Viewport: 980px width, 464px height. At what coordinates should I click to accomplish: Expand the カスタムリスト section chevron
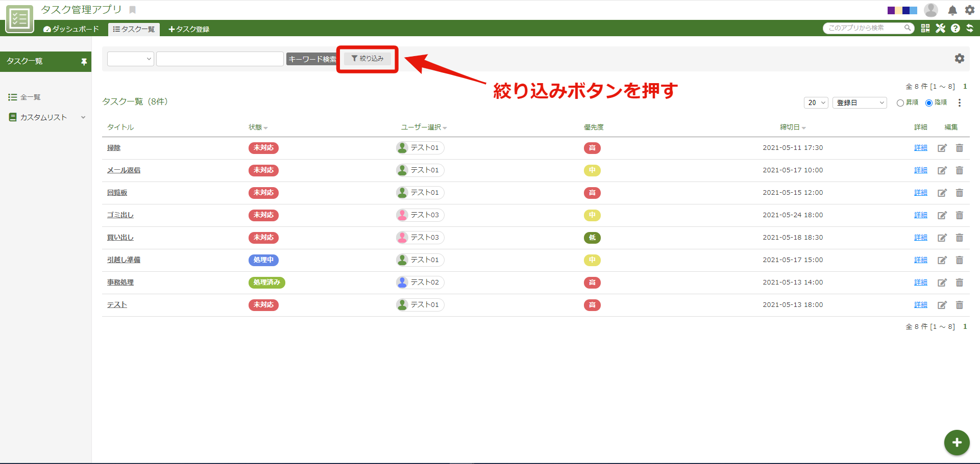[83, 117]
